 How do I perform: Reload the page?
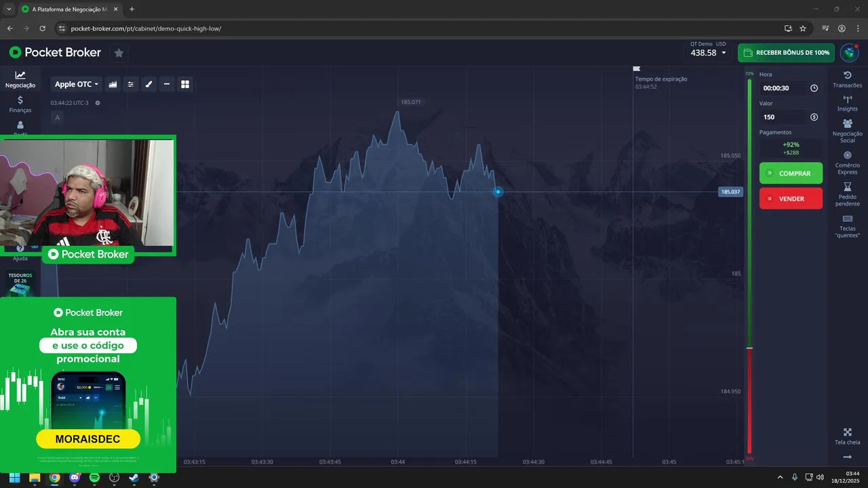[x=42, y=28]
